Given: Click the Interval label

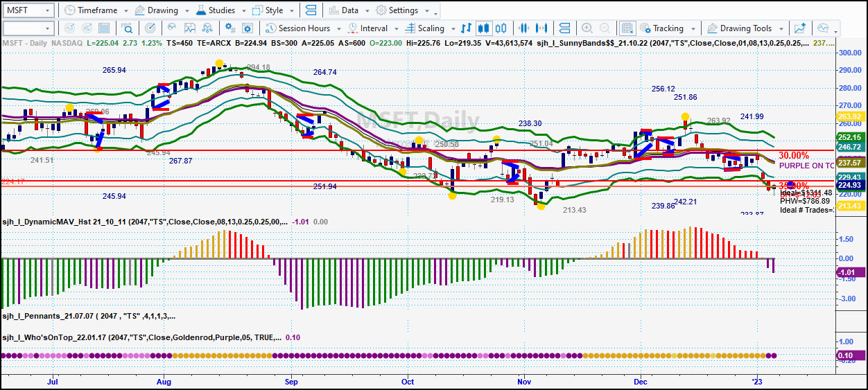Looking at the screenshot, I should (374, 28).
